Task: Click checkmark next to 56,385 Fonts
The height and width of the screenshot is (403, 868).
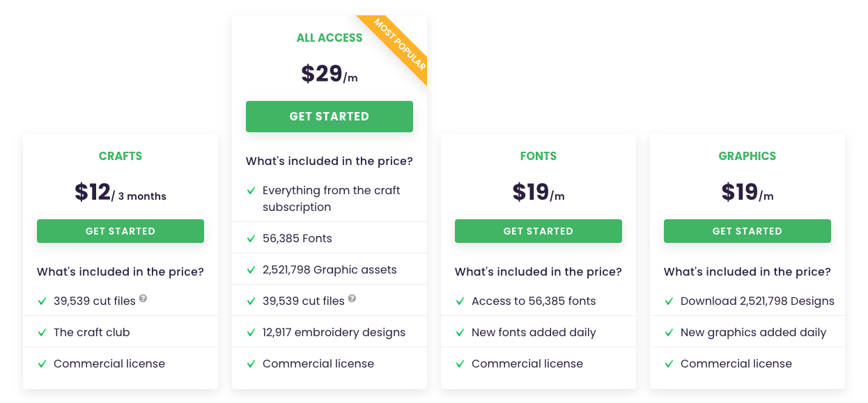Action: [x=251, y=239]
